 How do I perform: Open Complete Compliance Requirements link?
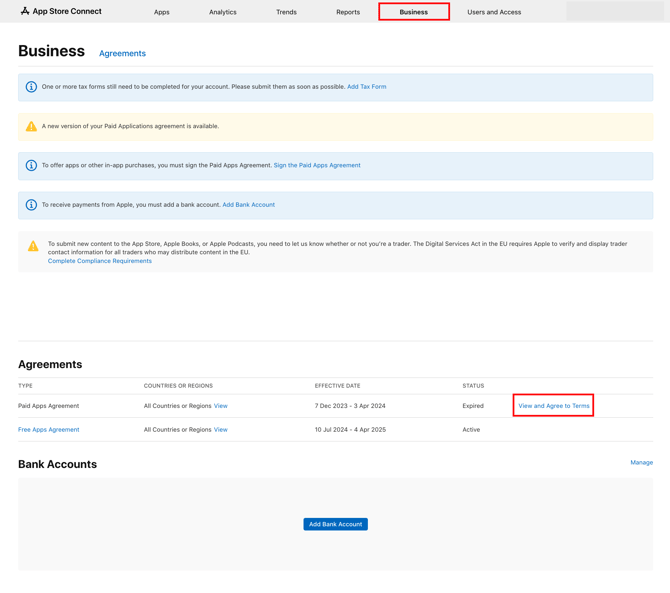point(100,261)
